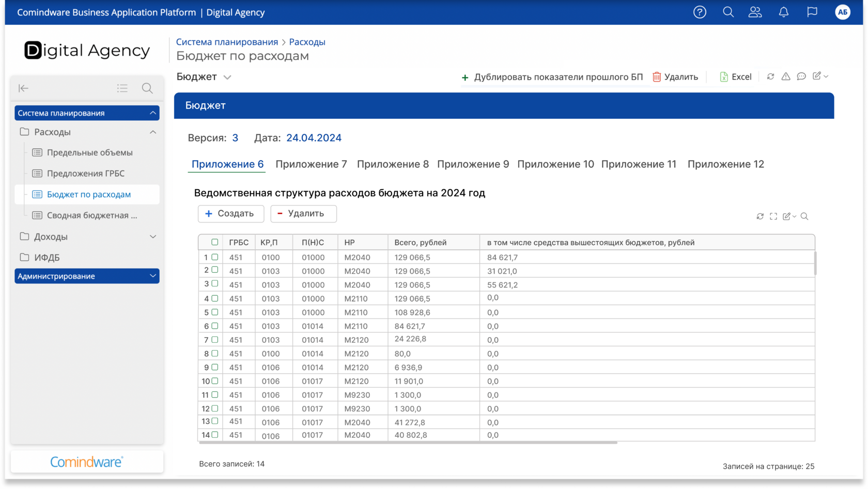
Task: Check the checkbox for row 14
Action: [215, 435]
